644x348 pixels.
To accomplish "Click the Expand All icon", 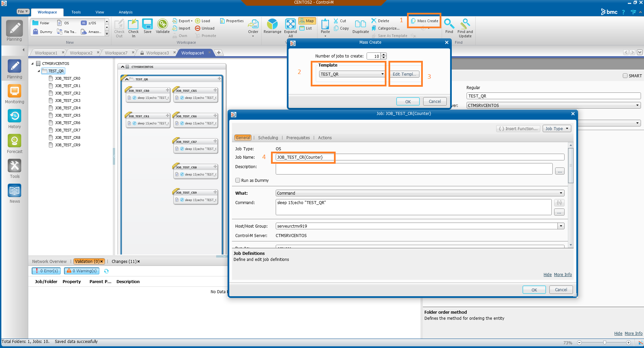I will pyautogui.click(x=291, y=28).
